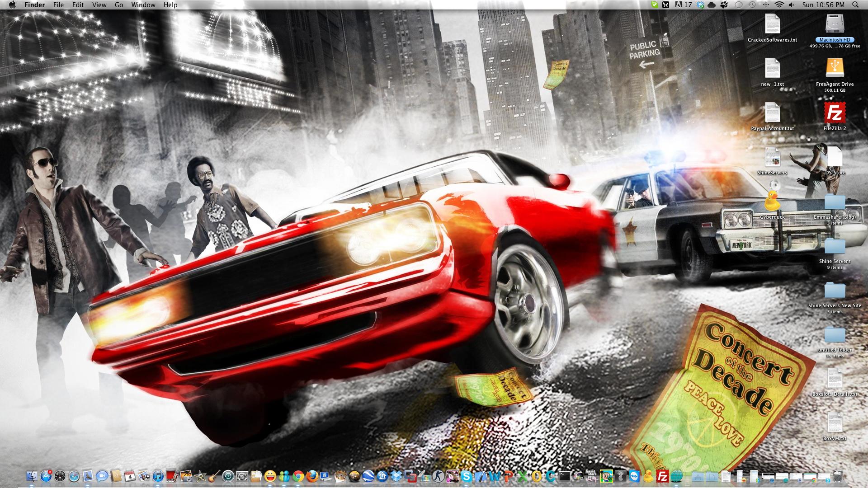
Task: Click the Skype icon in the dock
Action: click(466, 476)
